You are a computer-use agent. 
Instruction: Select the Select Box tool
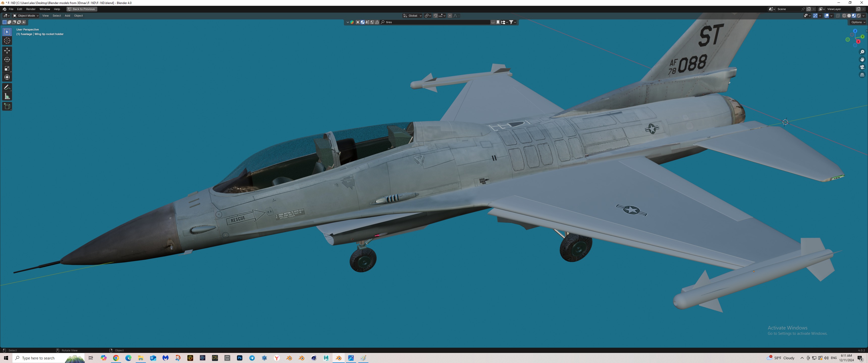tap(7, 32)
